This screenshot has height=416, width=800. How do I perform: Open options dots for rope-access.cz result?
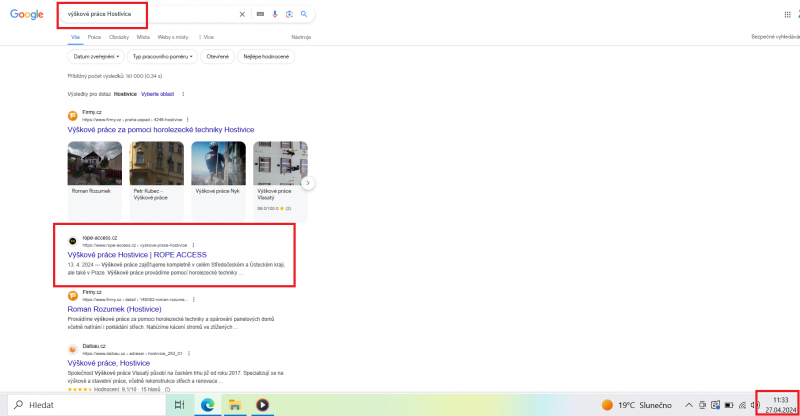(x=193, y=245)
